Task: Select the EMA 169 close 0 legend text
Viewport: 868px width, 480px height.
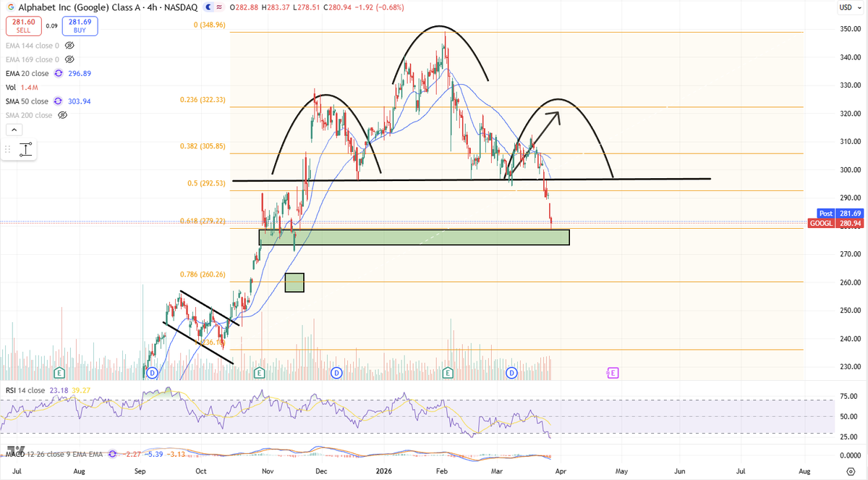Action: pyautogui.click(x=33, y=59)
